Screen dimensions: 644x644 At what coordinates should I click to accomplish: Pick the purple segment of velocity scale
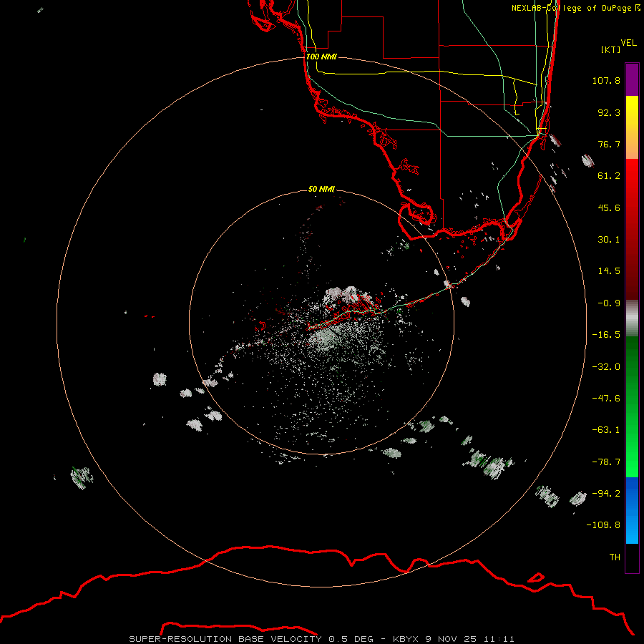point(632,79)
